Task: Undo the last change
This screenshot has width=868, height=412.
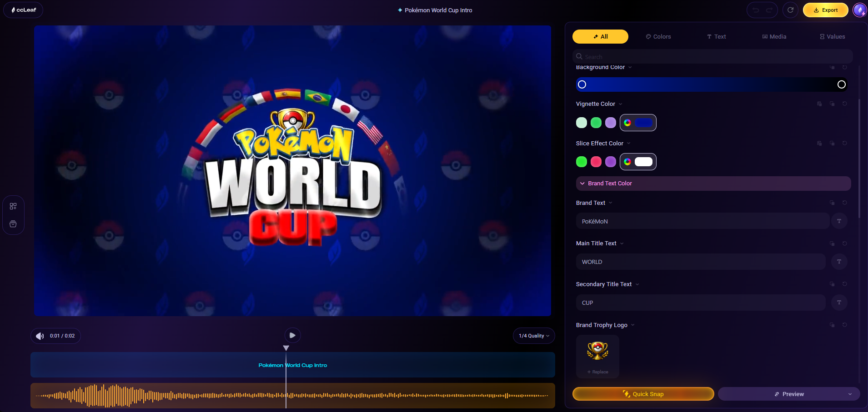Action: point(756,10)
